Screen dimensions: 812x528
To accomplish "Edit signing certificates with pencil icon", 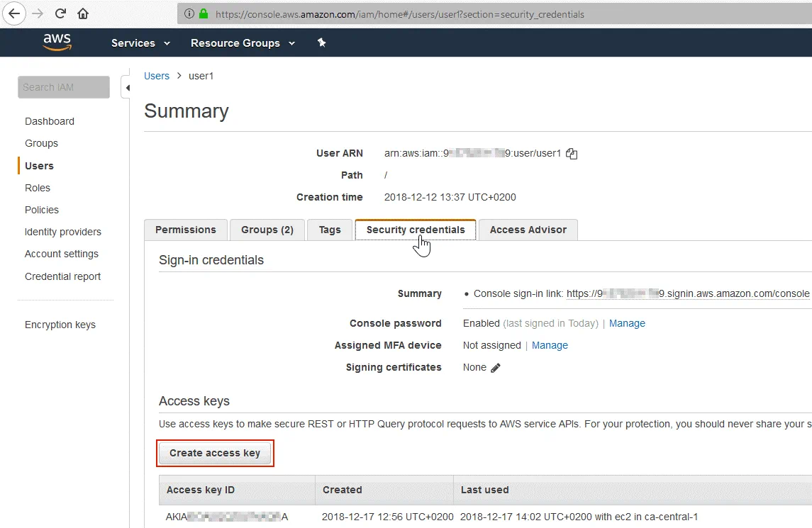I will pyautogui.click(x=496, y=368).
